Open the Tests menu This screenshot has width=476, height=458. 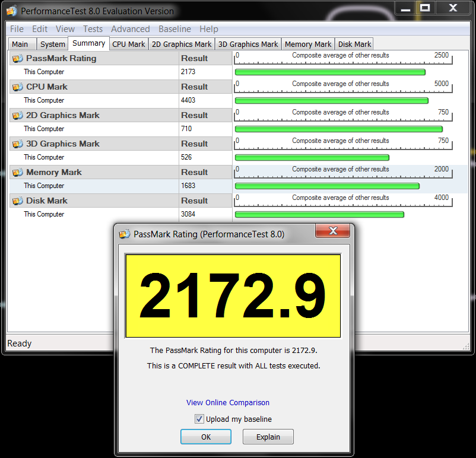coord(93,29)
